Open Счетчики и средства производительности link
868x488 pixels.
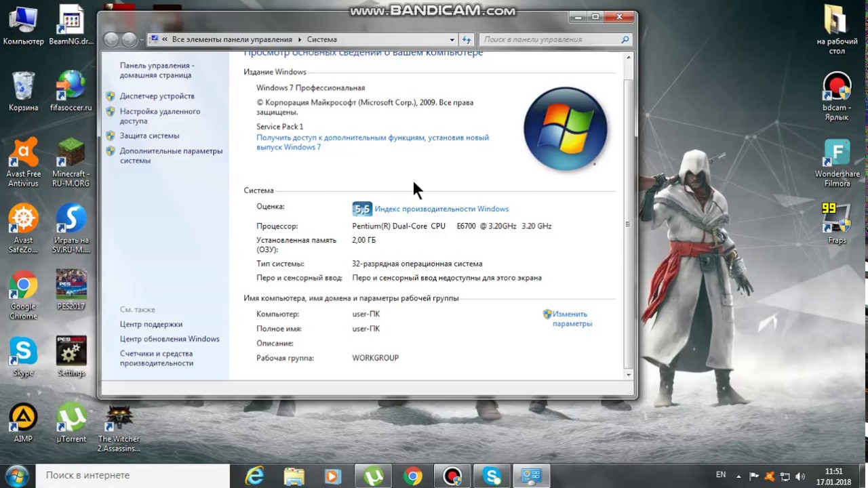coord(157,359)
